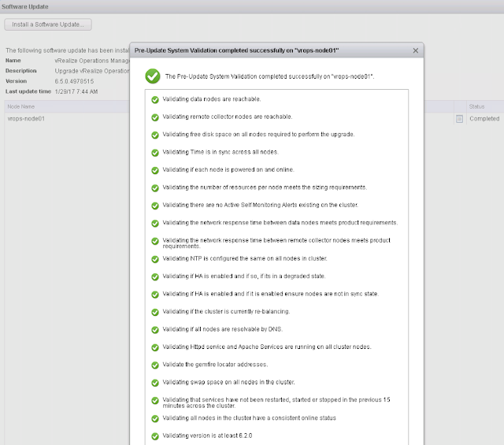Click checkmark for node powered on and online
The image size is (504, 445).
coord(155,170)
